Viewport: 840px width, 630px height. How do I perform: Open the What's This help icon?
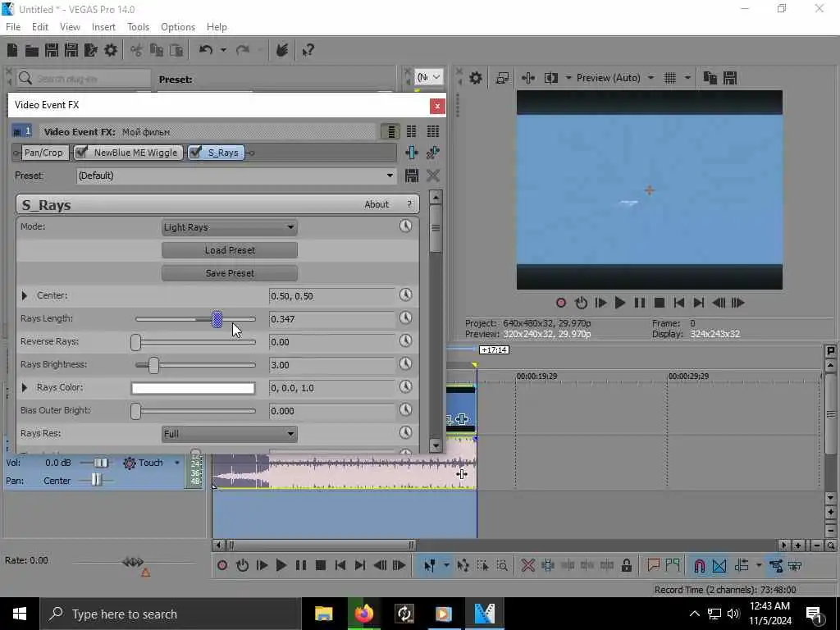click(x=308, y=50)
